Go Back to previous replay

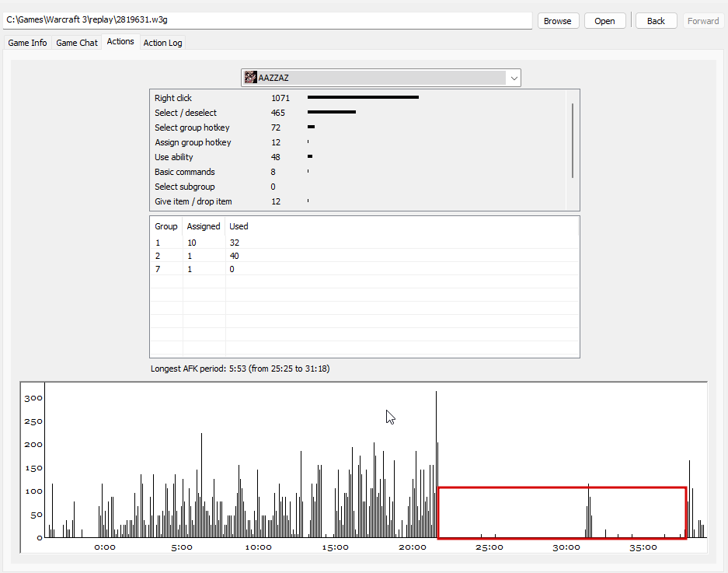pyautogui.click(x=656, y=21)
